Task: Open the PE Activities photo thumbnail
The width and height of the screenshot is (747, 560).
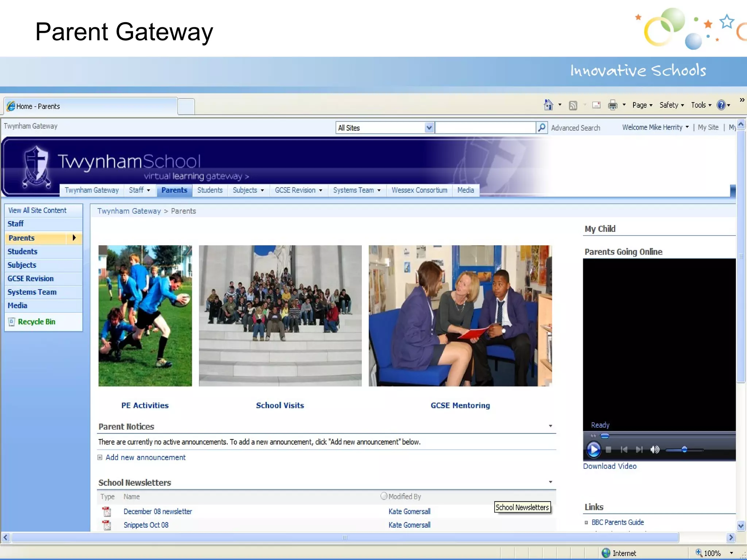Action: click(145, 316)
